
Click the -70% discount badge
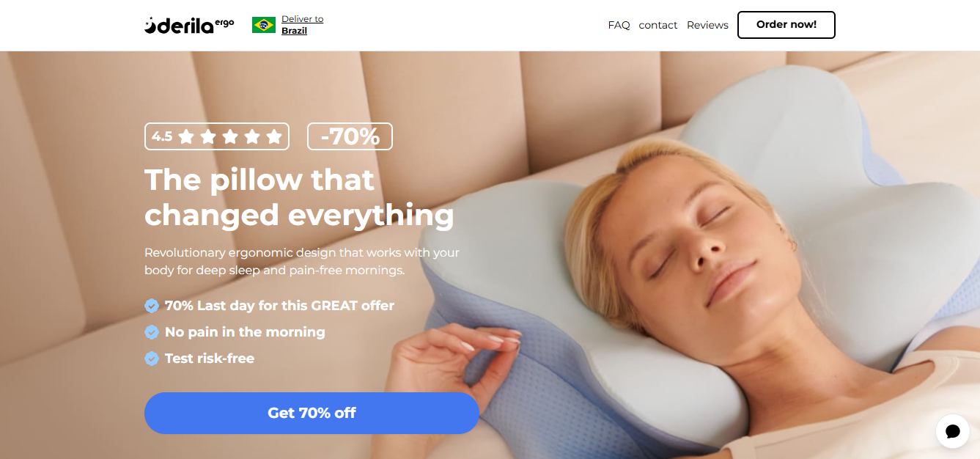[x=350, y=136]
